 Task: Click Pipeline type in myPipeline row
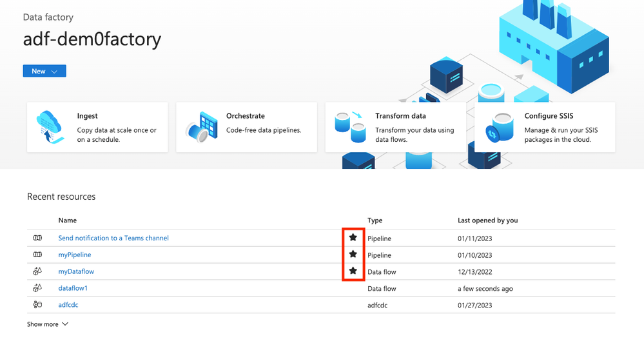(x=380, y=255)
